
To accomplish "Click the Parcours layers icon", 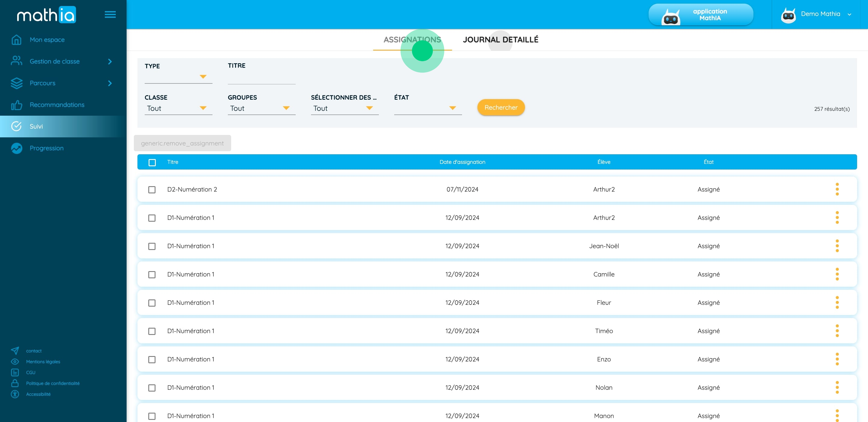I will 16,83.
